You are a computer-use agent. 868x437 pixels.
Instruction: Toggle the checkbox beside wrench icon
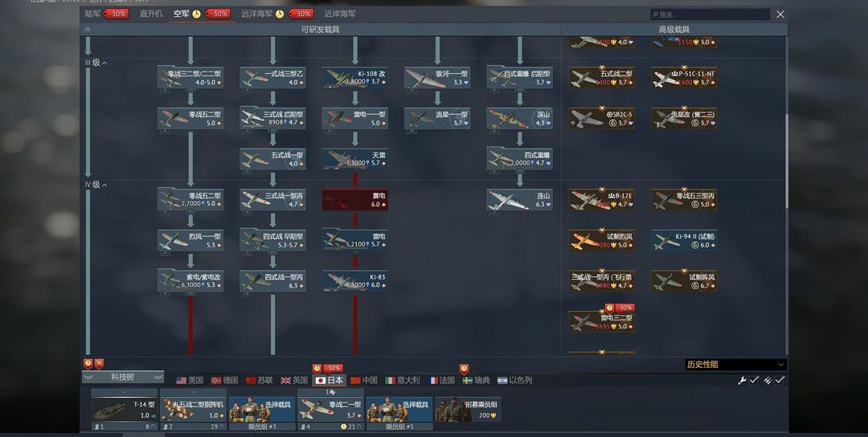[x=753, y=381]
